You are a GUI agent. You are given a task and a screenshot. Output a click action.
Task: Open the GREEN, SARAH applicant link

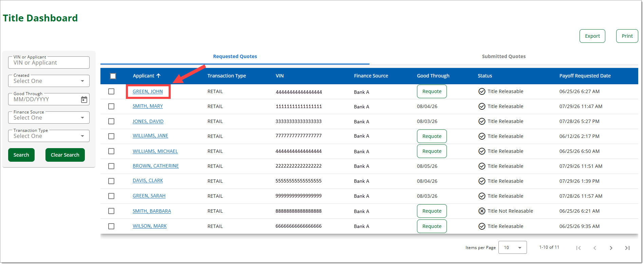tap(149, 196)
